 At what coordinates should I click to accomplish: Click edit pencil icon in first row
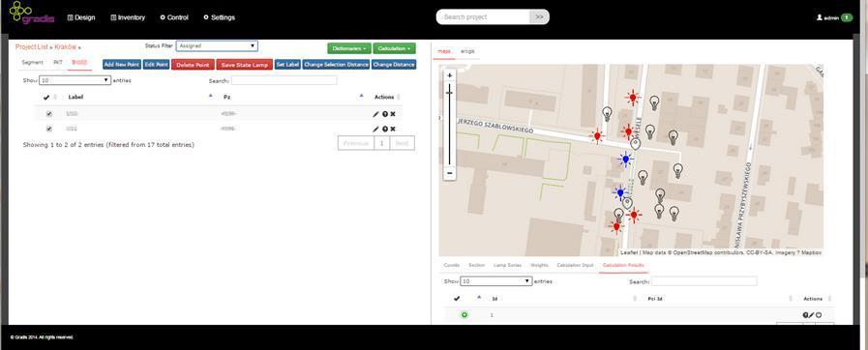pyautogui.click(x=375, y=114)
